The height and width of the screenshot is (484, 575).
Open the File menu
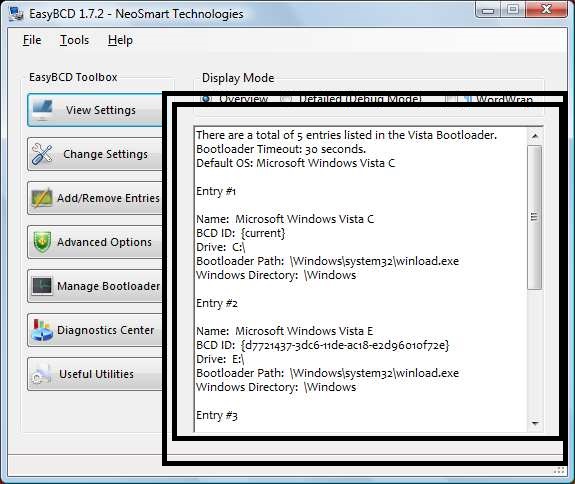coord(32,40)
